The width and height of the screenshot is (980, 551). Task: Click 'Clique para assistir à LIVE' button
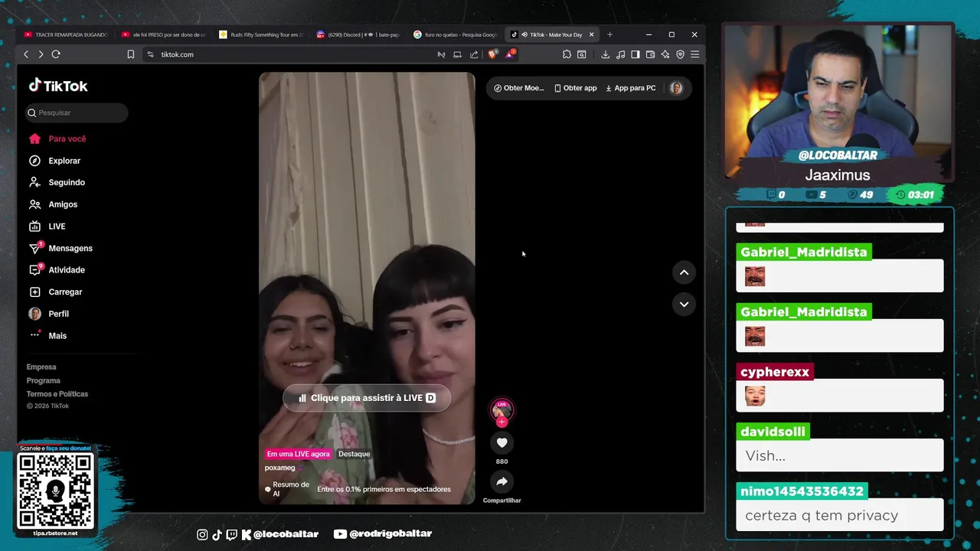tap(367, 398)
